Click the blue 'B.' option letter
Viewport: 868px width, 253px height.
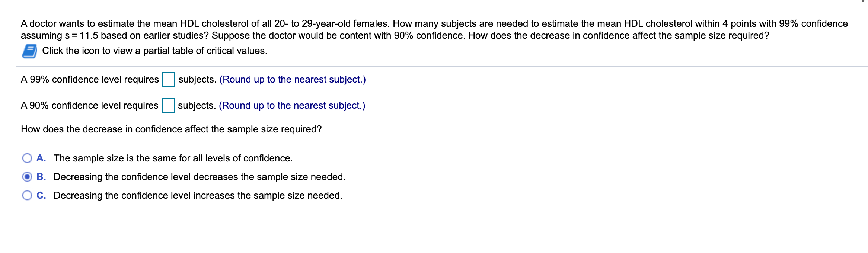click(x=41, y=177)
